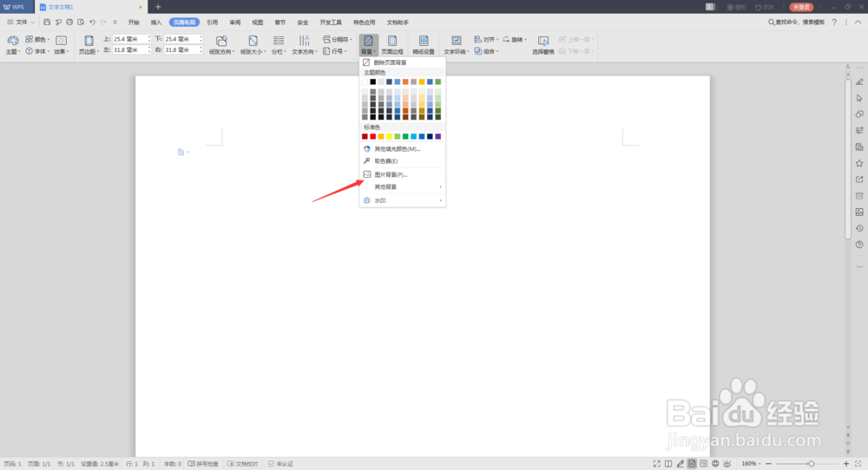868x470 pixels.
Task: Click the Save icon in quick toolbar
Action: tap(47, 23)
